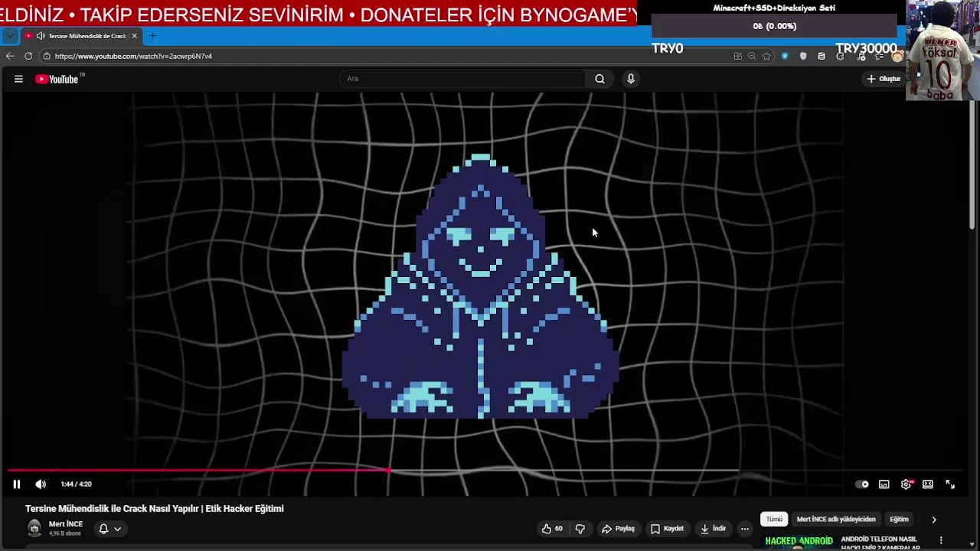Screen dimensions: 980x551
Task: Open install app icon in address bar
Action: [x=737, y=56]
